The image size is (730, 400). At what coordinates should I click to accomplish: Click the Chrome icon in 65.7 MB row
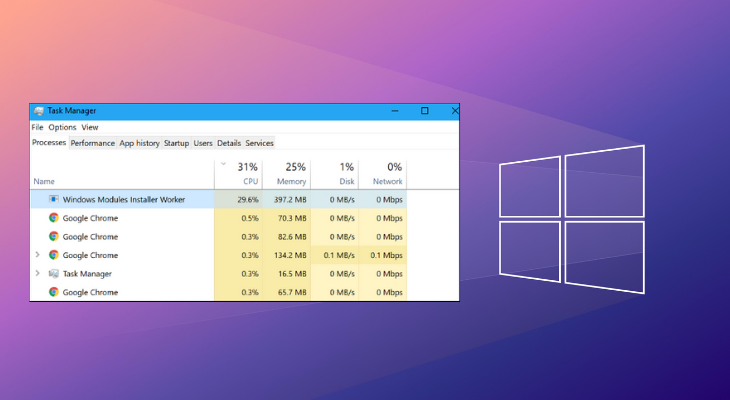coord(54,292)
